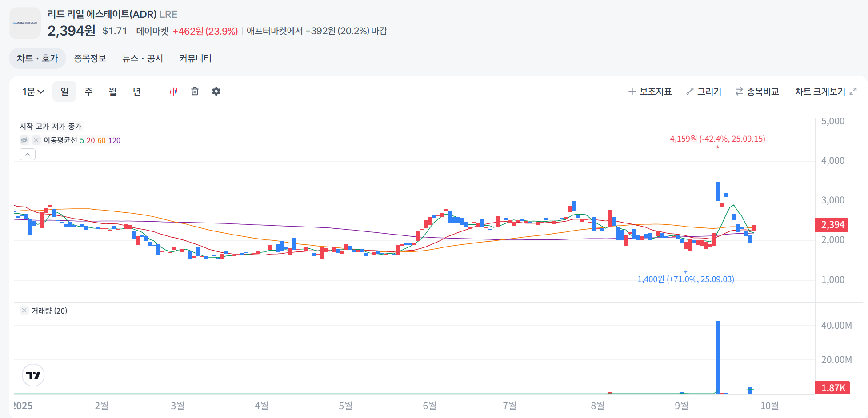Screen dimensions: 868x418
Task: Click the expand arrows icon beside 차트 크게보기
Action: coord(853,92)
